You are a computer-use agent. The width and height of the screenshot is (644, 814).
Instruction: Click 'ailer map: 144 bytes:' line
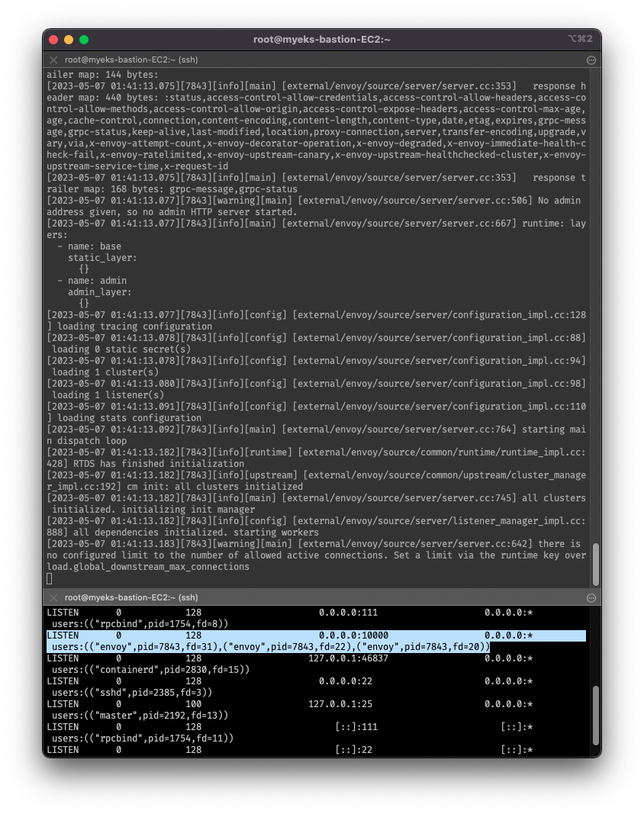[102, 75]
